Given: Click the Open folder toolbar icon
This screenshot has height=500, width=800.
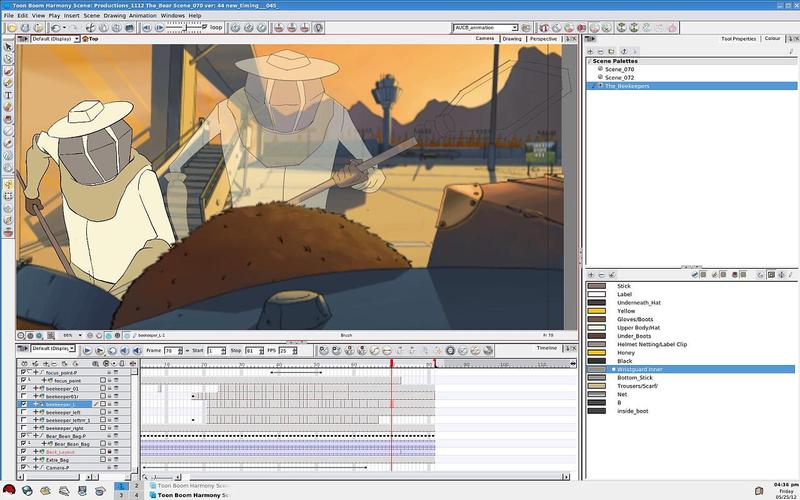Looking at the screenshot, I should 11,28.
